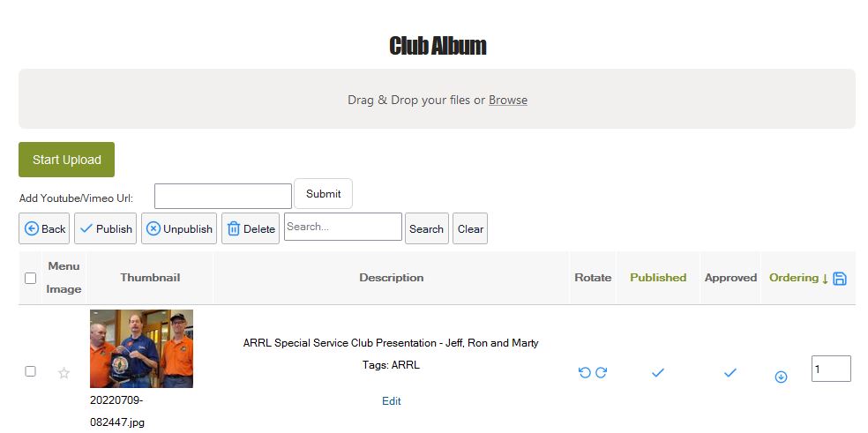Viewport: 868px width, 433px height.
Task: Toggle the Approved checkmark for the photo
Action: tap(730, 373)
